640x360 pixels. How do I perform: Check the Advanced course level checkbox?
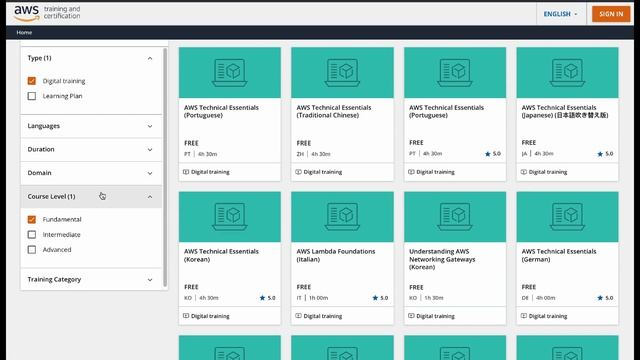point(32,249)
